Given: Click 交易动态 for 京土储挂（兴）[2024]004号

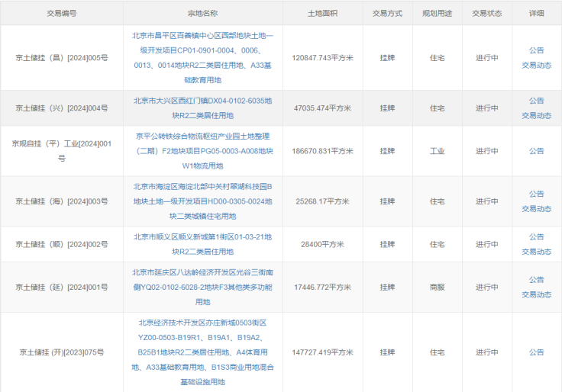Looking at the screenshot, I should 536,115.
